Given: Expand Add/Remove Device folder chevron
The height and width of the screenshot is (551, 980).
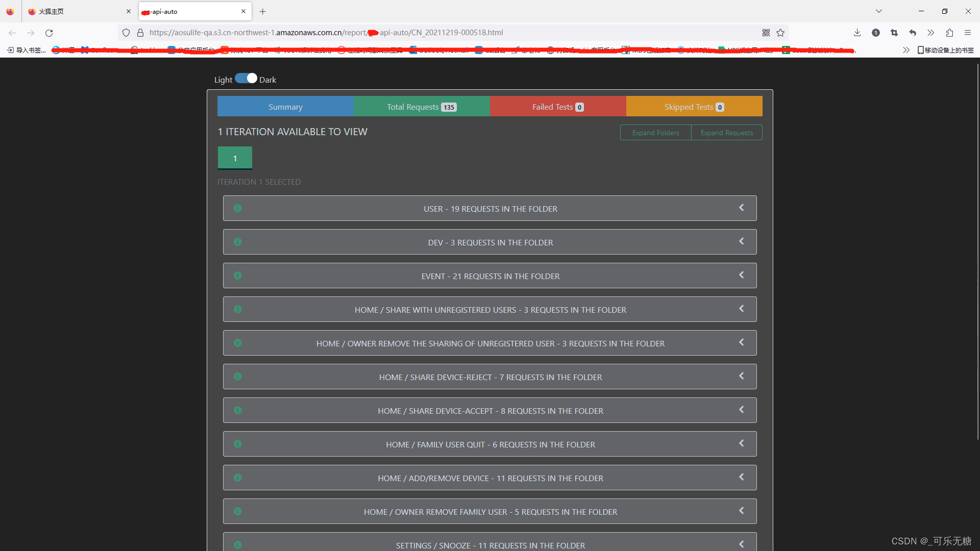Looking at the screenshot, I should click(742, 477).
